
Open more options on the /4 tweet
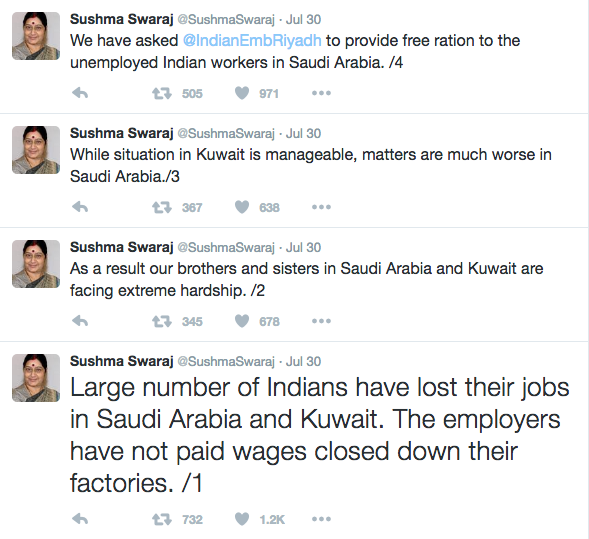(321, 93)
